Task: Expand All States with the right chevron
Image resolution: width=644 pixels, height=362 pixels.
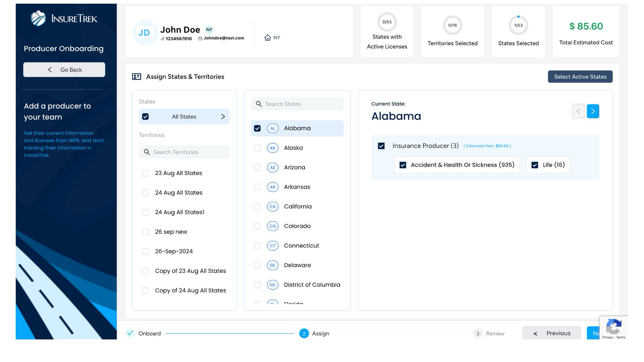Action: click(223, 117)
